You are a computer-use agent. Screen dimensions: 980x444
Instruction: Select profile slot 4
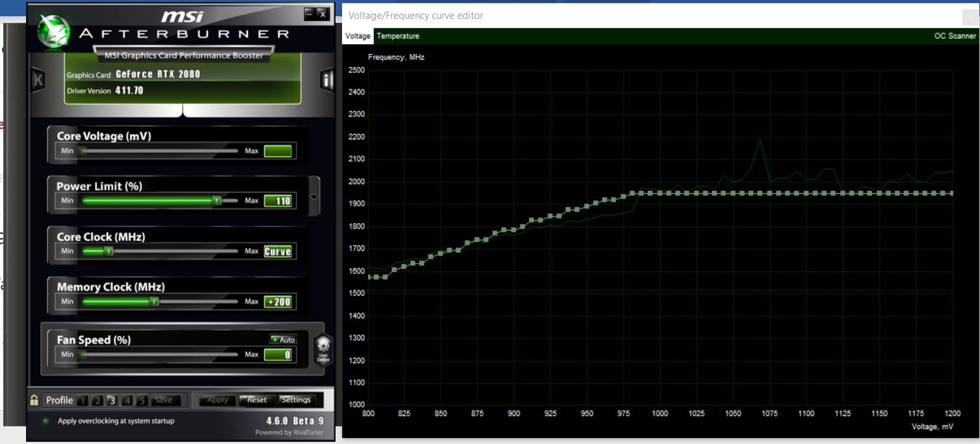click(x=127, y=400)
